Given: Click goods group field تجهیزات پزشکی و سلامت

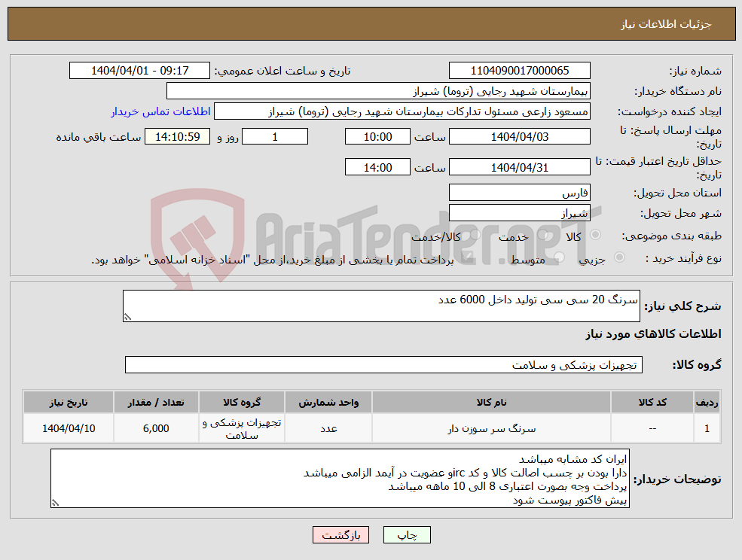Looking at the screenshot, I should 383,364.
